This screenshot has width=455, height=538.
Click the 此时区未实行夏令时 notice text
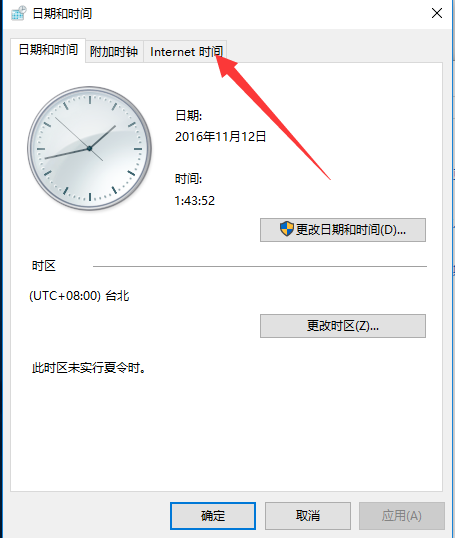pyautogui.click(x=89, y=368)
